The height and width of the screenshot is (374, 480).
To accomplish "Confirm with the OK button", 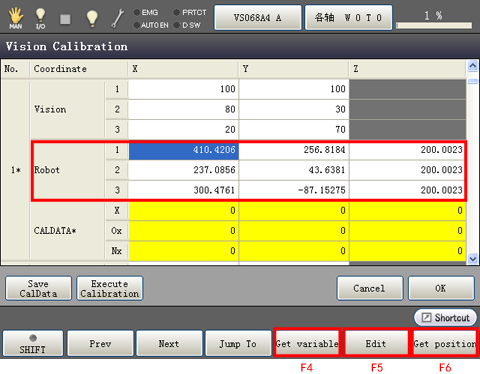I will tap(441, 288).
